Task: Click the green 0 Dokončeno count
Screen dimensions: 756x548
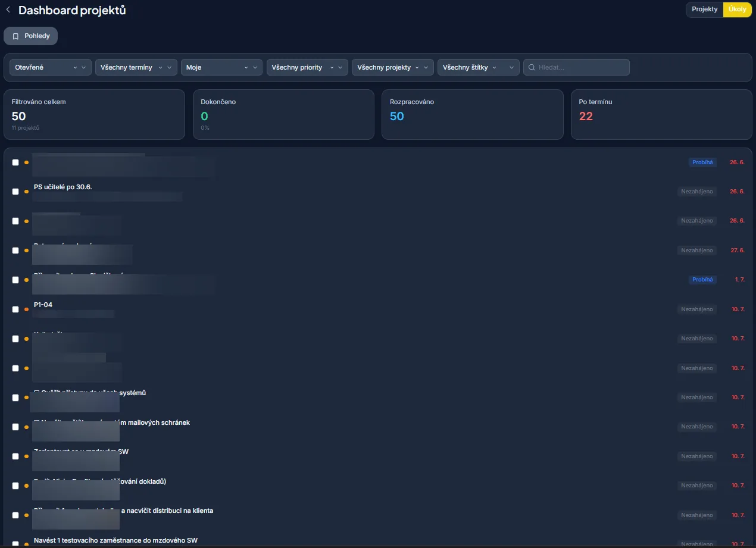Action: point(205,116)
